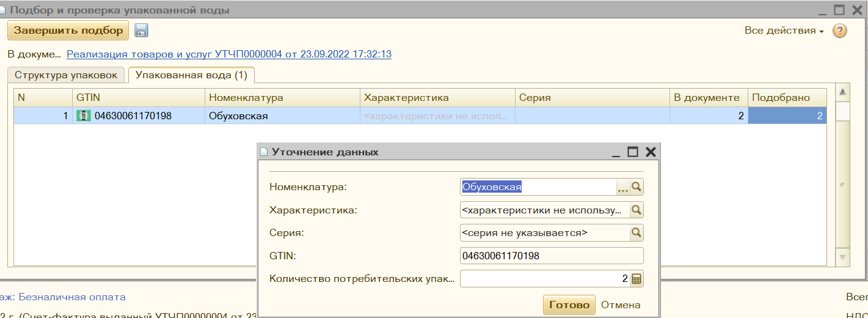Click the magnifier icon next to Характеристика
Viewport: 868px width, 318px height.
click(636, 210)
